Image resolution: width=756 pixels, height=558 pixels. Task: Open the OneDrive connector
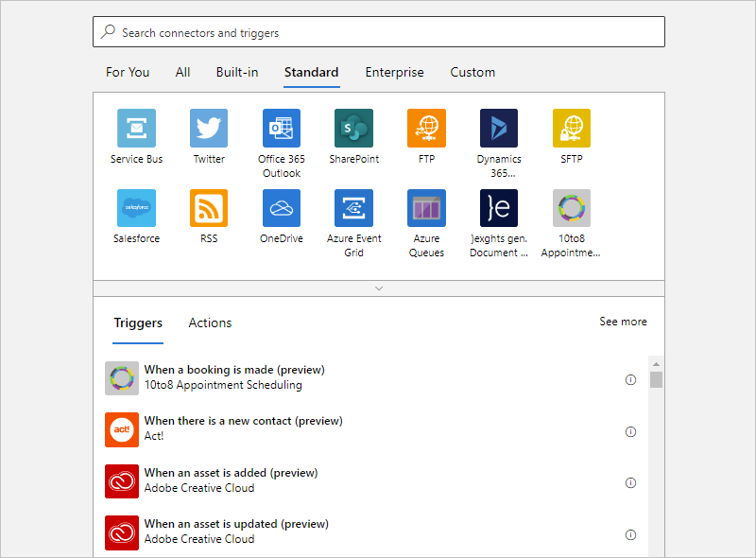coord(282,208)
